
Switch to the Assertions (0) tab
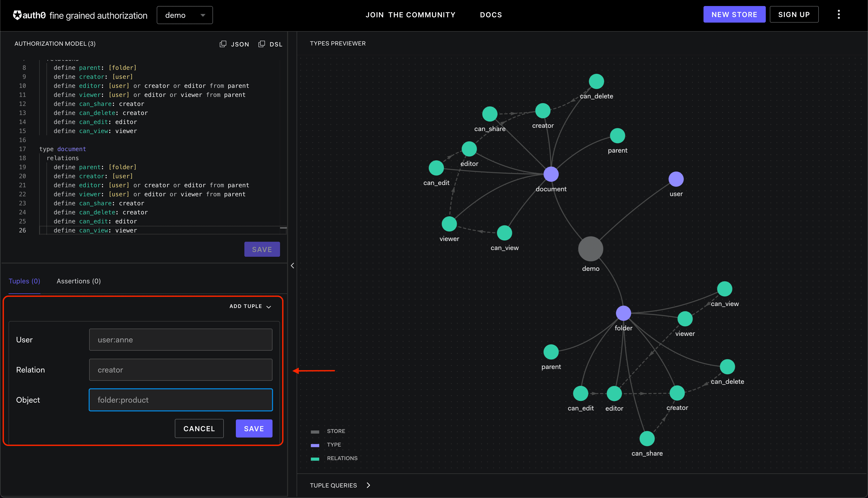tap(79, 281)
